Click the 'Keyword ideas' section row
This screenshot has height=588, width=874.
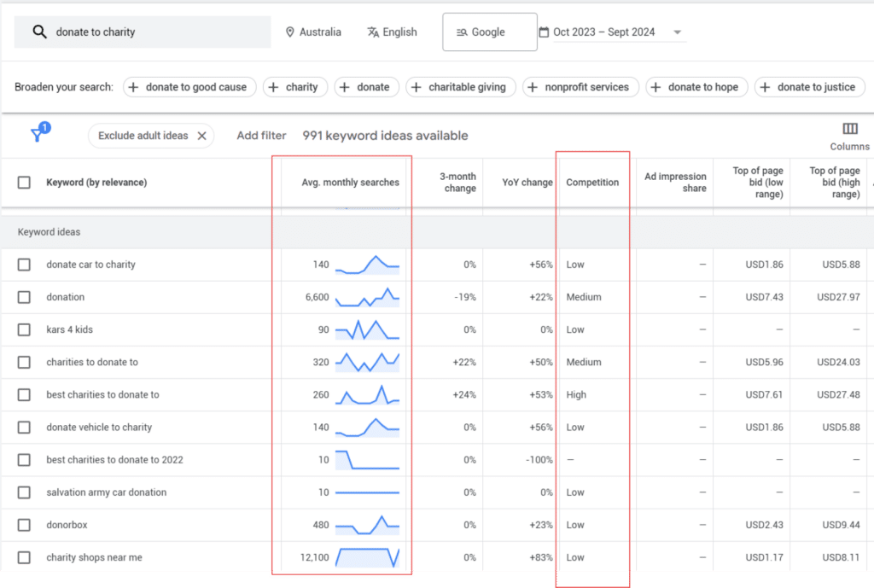[437, 232]
